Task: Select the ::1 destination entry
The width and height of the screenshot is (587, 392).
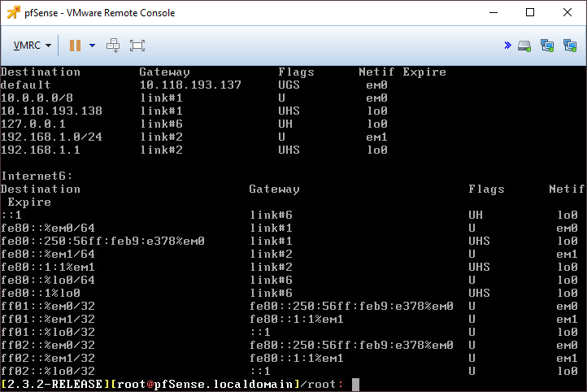Action: tap(11, 215)
